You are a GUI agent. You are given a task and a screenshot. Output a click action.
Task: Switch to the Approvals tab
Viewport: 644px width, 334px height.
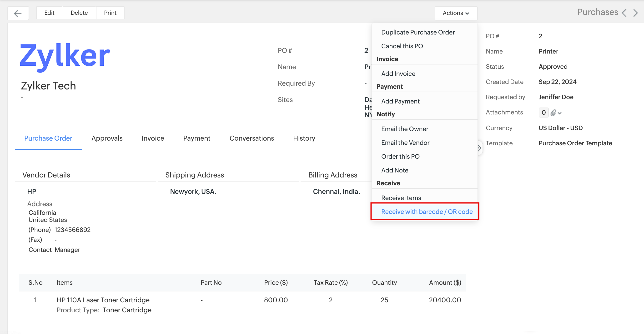107,138
